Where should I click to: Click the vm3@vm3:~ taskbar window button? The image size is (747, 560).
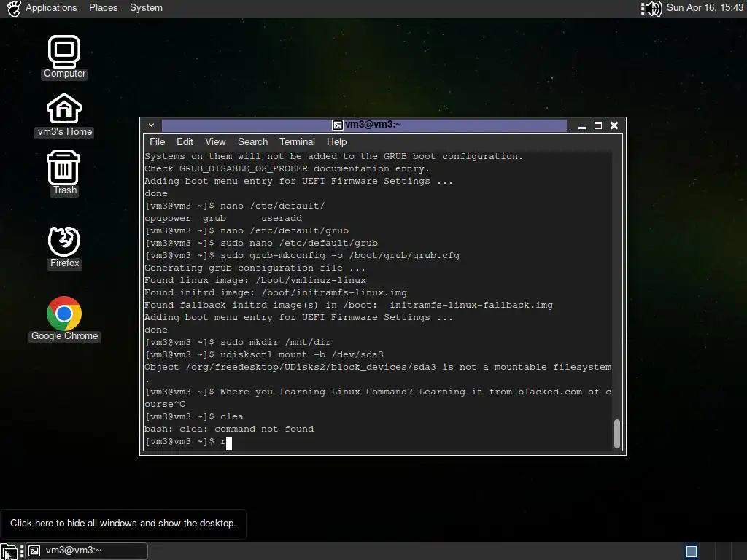[x=86, y=551]
